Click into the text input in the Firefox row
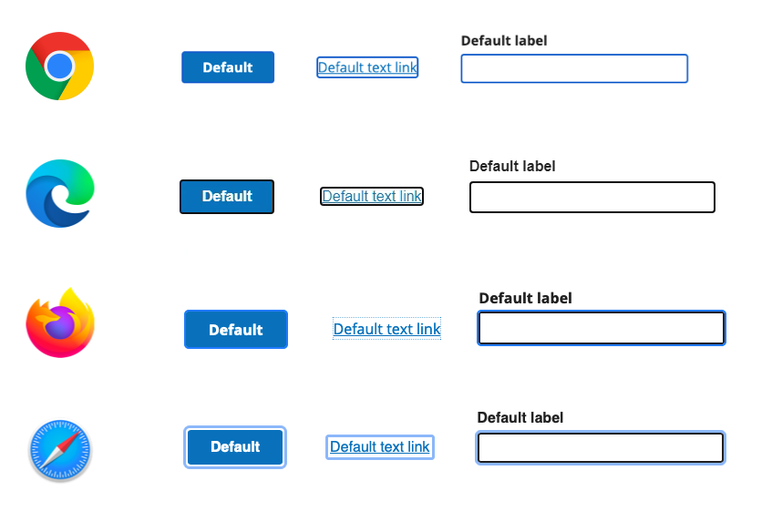The width and height of the screenshot is (772, 532). (602, 328)
